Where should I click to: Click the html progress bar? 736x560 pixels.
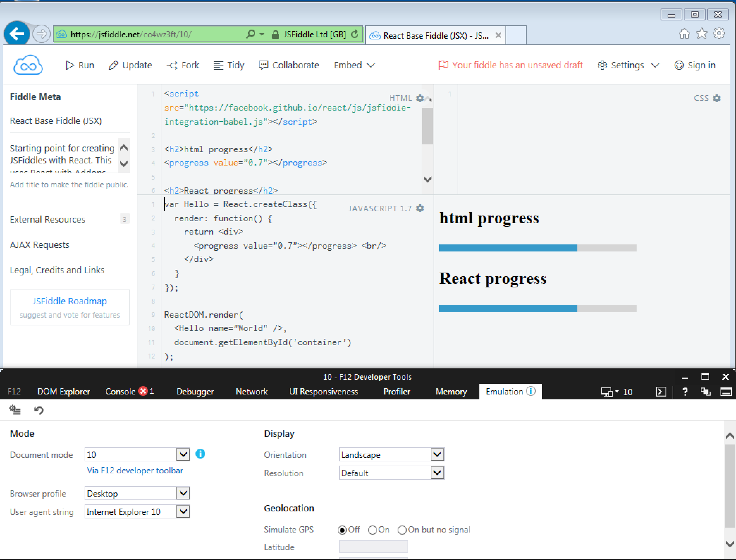point(538,248)
